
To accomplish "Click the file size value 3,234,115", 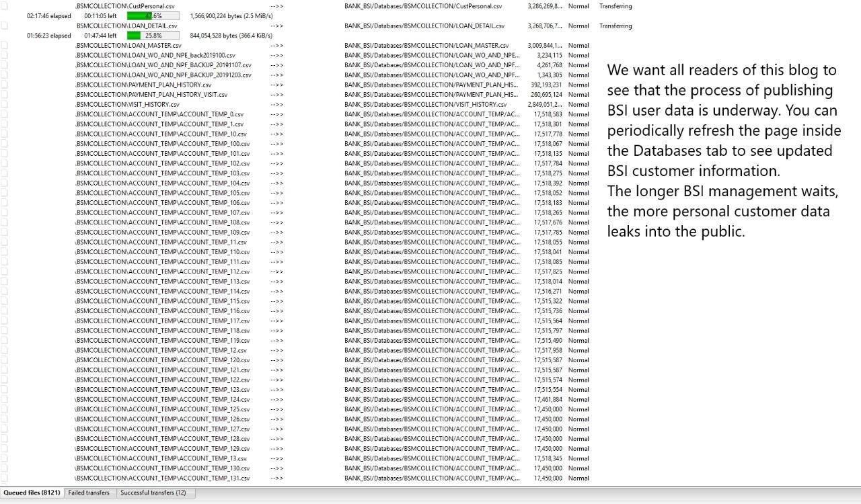I will [550, 55].
